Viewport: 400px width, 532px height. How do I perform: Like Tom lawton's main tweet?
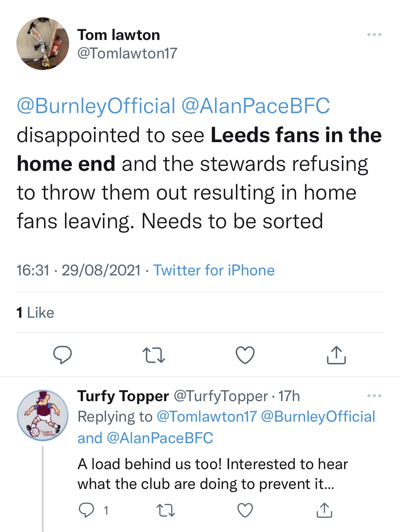[245, 355]
